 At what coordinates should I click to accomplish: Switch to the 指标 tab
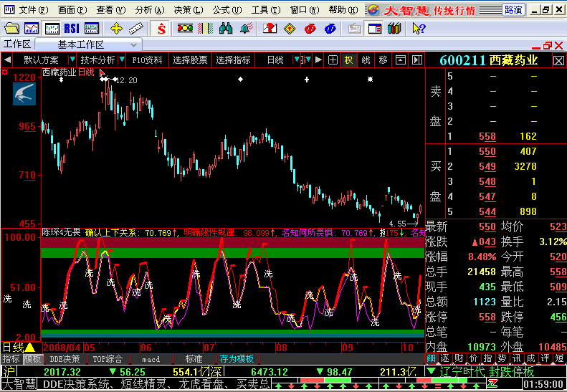(x=11, y=359)
